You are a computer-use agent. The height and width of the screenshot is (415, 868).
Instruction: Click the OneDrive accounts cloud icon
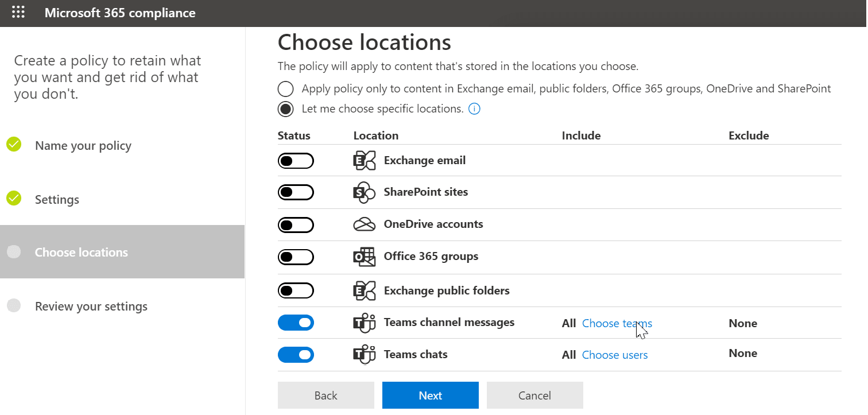[x=364, y=224]
